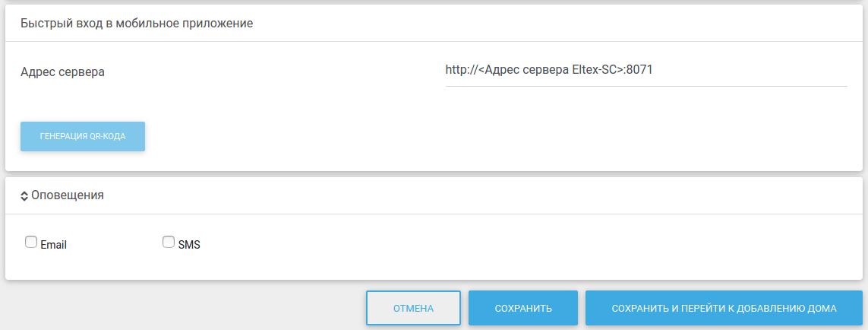Tick the SMS notification checkbox
Viewport: 868px width, 330px height.
pyautogui.click(x=169, y=242)
